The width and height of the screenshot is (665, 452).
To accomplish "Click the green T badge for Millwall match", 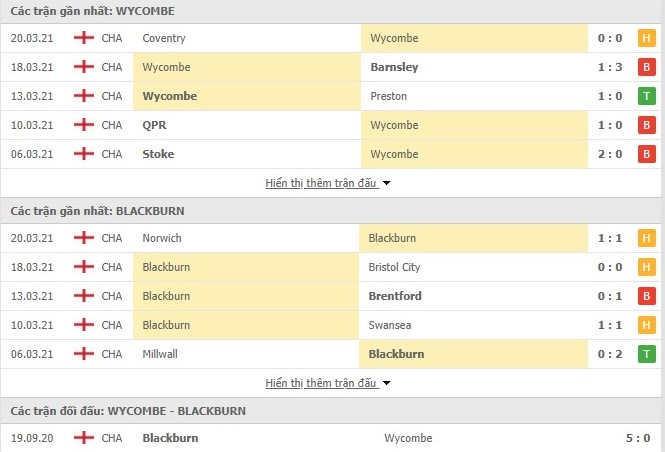I will [647, 354].
